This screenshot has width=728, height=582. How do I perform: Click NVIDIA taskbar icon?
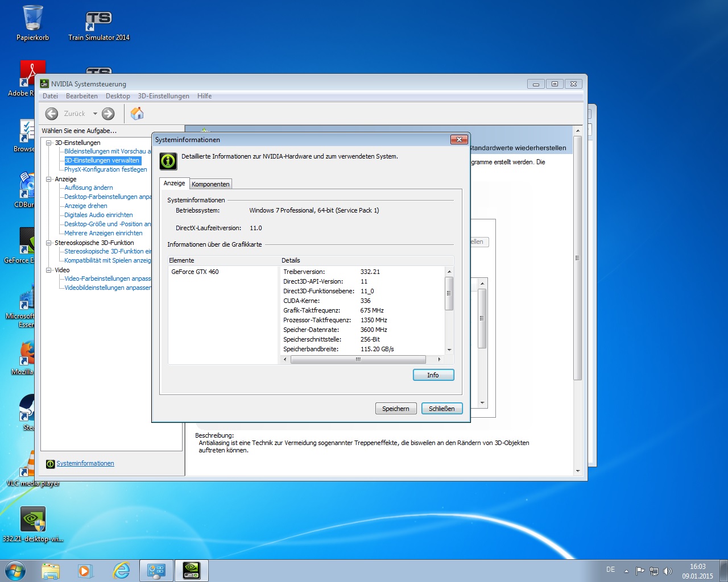point(191,570)
